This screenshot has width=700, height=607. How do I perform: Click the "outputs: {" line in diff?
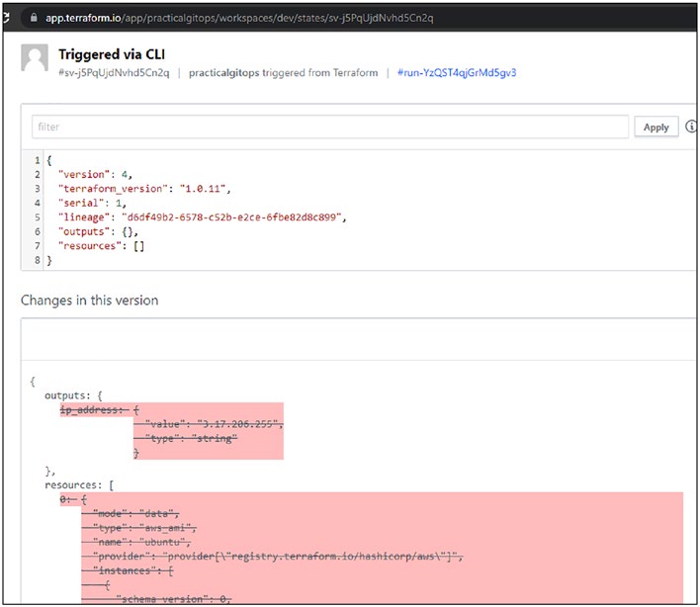(74, 395)
